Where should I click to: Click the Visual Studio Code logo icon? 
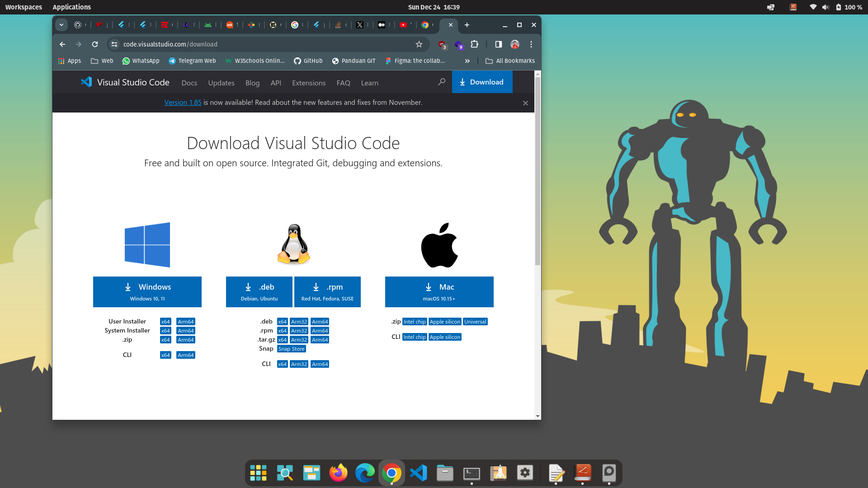tap(86, 82)
